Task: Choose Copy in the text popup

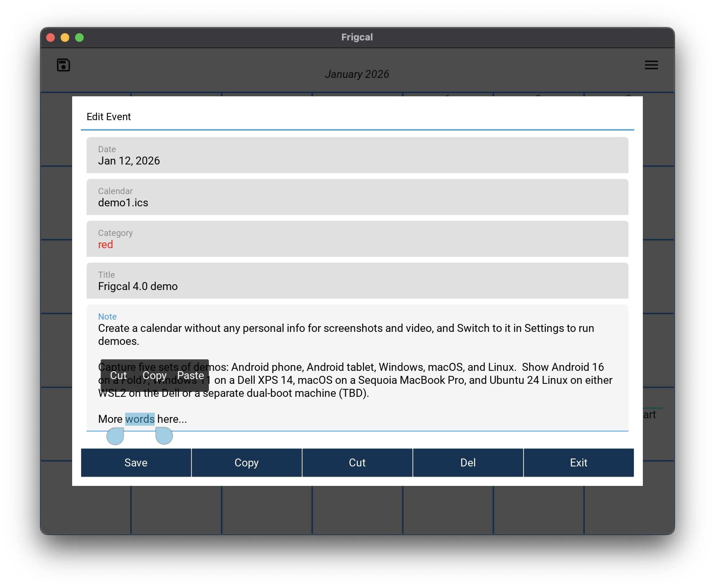Action: (154, 376)
